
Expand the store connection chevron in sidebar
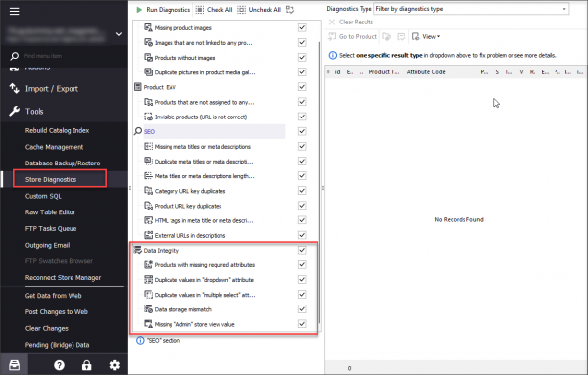tap(119, 34)
